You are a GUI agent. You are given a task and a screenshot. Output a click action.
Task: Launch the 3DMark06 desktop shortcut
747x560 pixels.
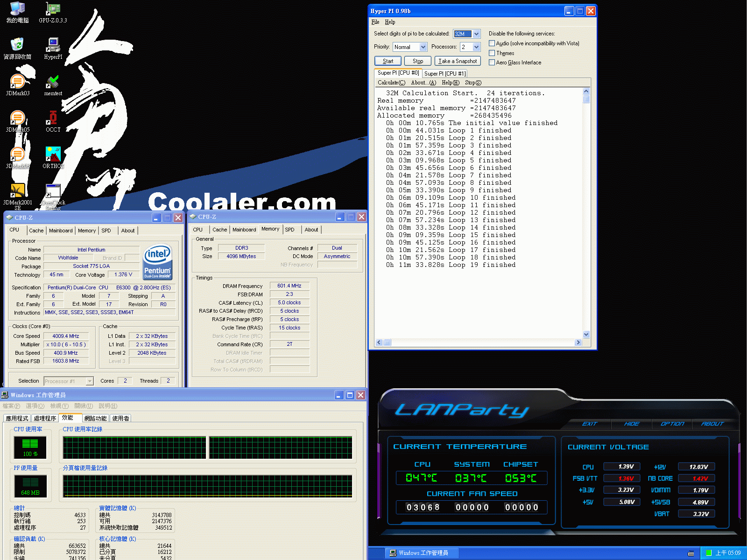pyautogui.click(x=18, y=158)
